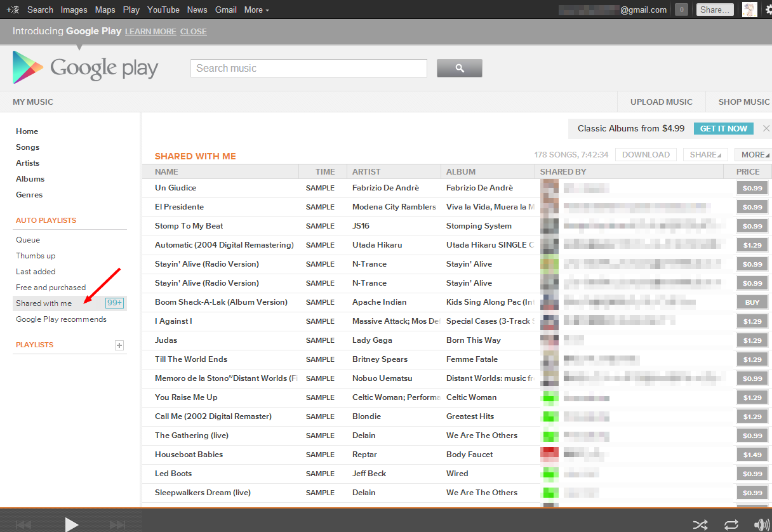This screenshot has height=532, width=772.
Task: Open the Thumbs up playlist
Action: coord(36,256)
